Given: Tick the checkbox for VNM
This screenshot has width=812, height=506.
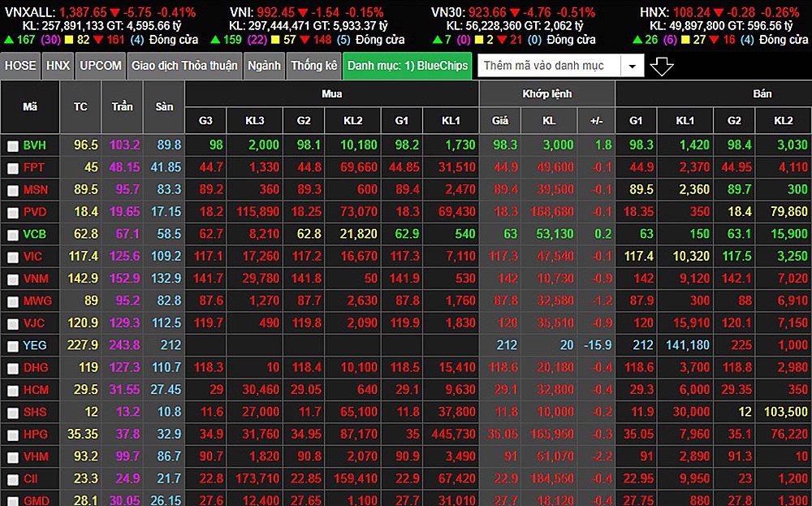Looking at the screenshot, I should click(x=13, y=280).
